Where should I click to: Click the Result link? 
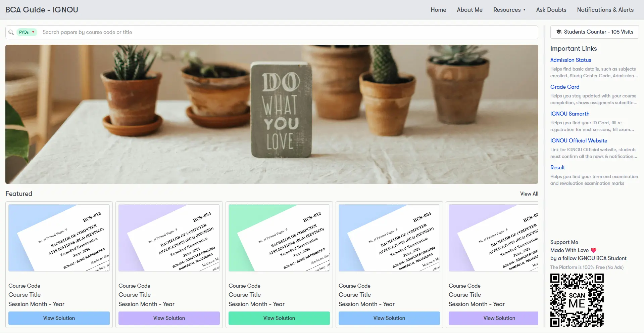tap(557, 167)
